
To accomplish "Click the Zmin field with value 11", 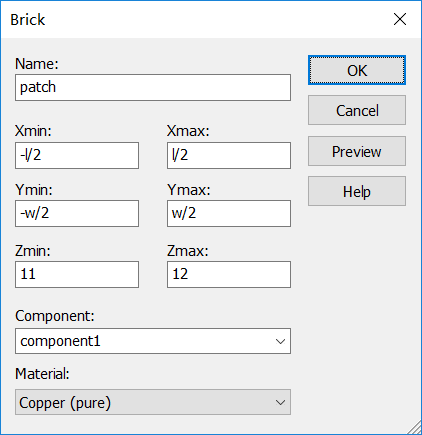I will point(77,274).
